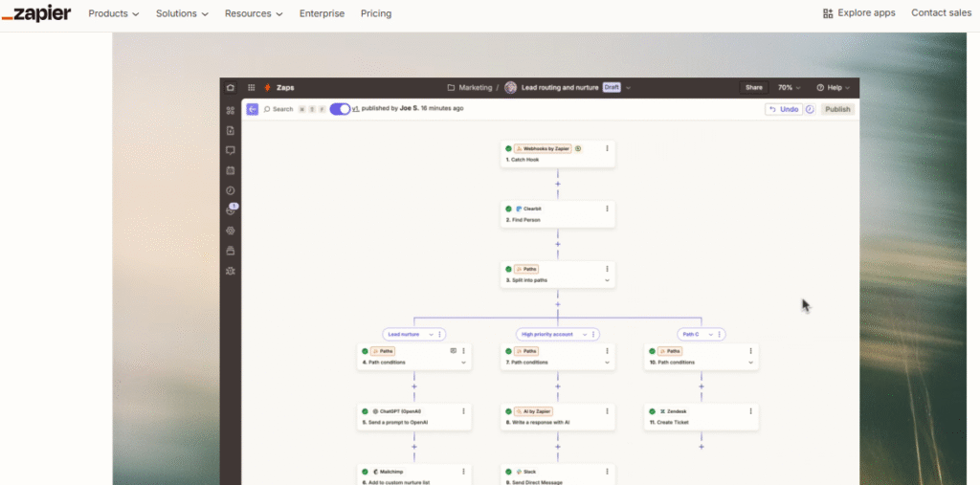This screenshot has width=980, height=485.
Task: Select the AI by Zapier app label
Action: click(x=533, y=411)
